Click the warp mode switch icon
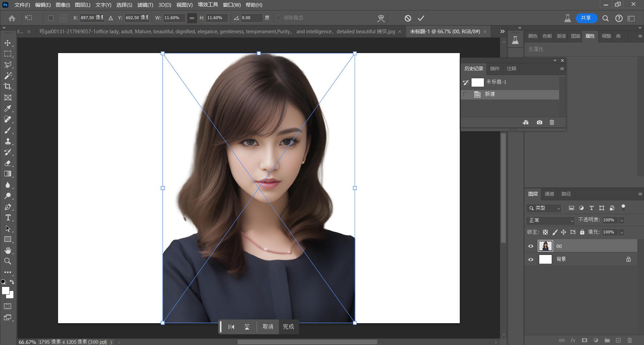Viewport: 644px width, 345px height. pos(381,18)
